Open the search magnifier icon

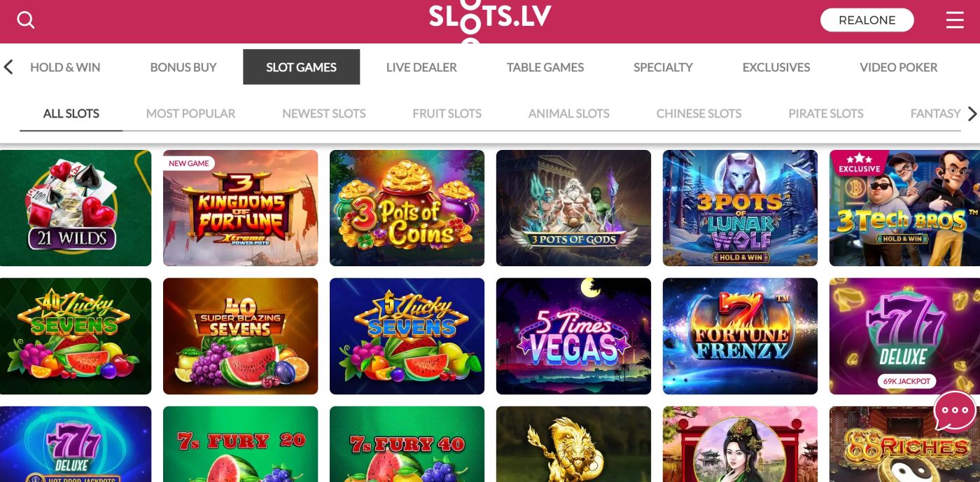[26, 20]
